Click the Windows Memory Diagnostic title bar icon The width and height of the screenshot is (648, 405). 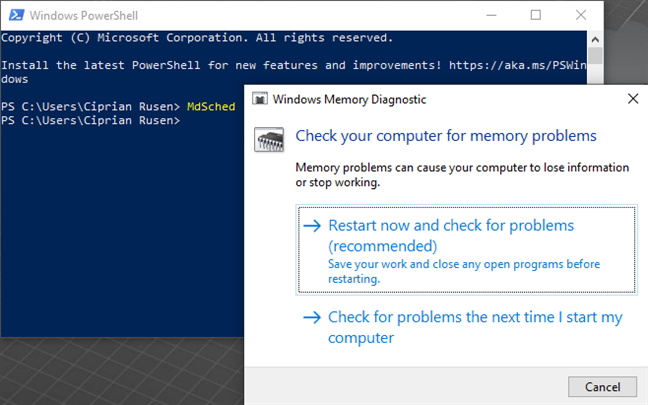click(260, 99)
